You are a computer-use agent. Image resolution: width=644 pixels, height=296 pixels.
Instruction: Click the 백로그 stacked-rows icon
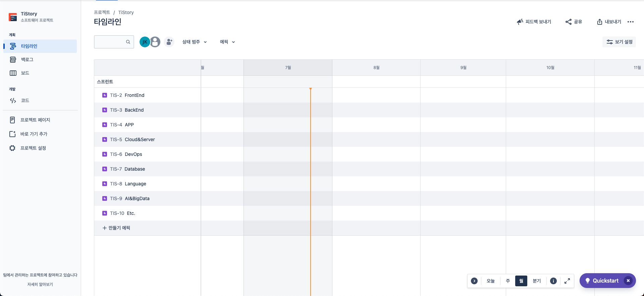tap(13, 60)
